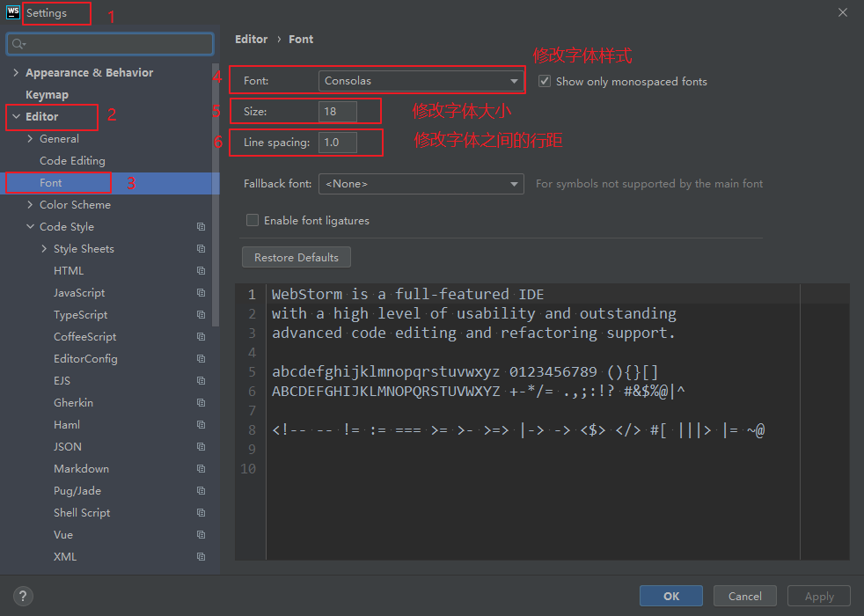Click the WebStorm logo icon in title bar

pos(12,12)
